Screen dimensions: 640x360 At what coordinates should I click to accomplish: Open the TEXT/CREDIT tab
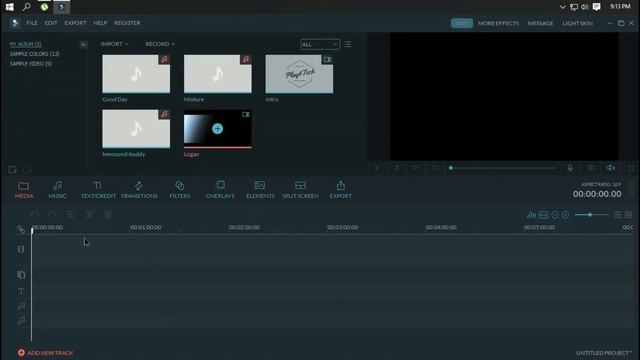coord(98,190)
